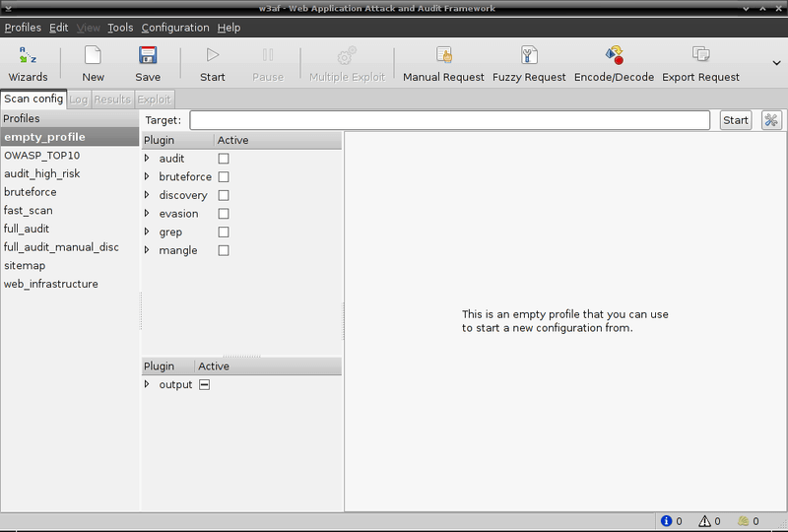
Task: Select the bruteforce profile in Profiles list
Action: (69, 192)
